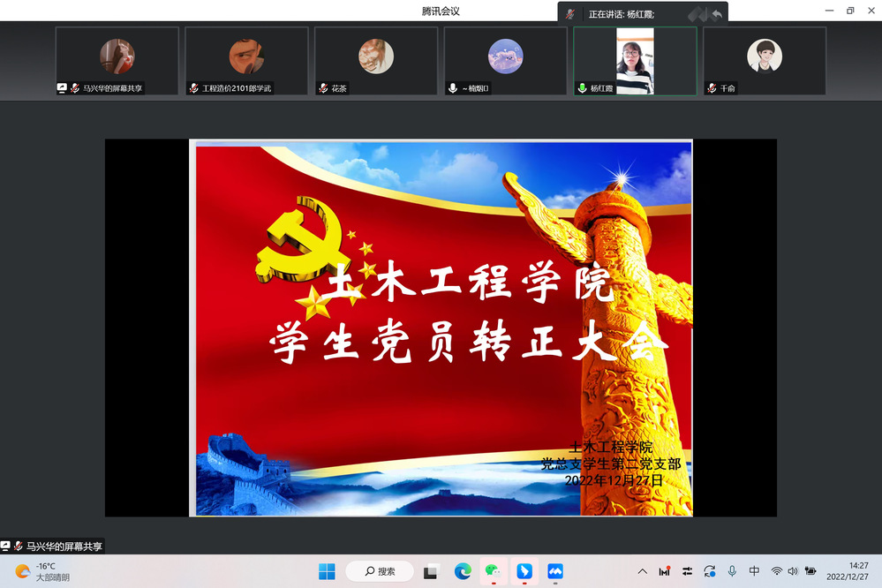Click the microphone icon in system tray

[732, 571]
